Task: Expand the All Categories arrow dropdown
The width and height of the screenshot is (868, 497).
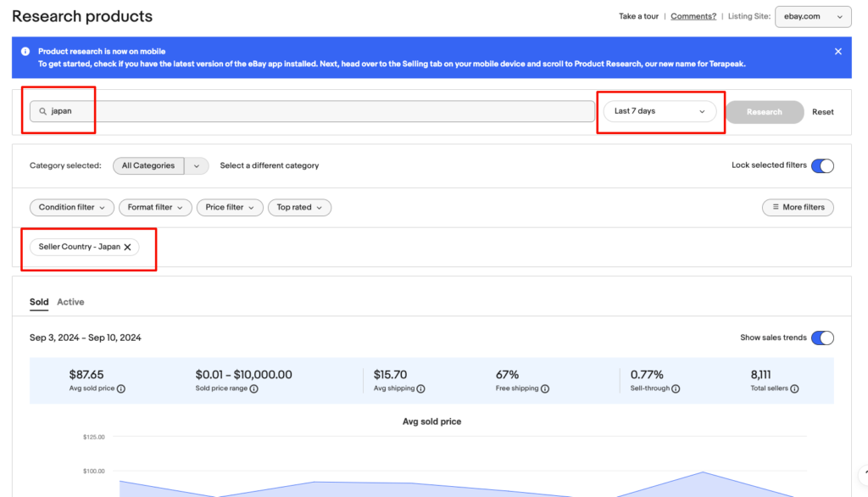Action: 197,165
